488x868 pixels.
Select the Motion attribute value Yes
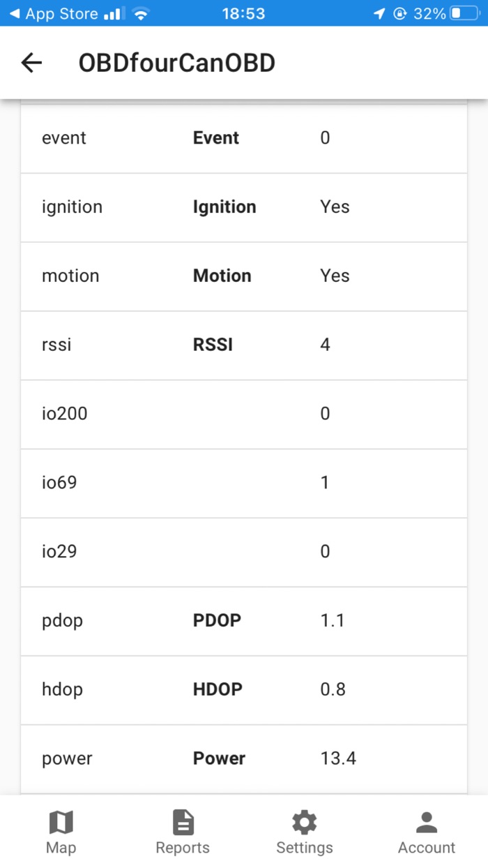[335, 276]
